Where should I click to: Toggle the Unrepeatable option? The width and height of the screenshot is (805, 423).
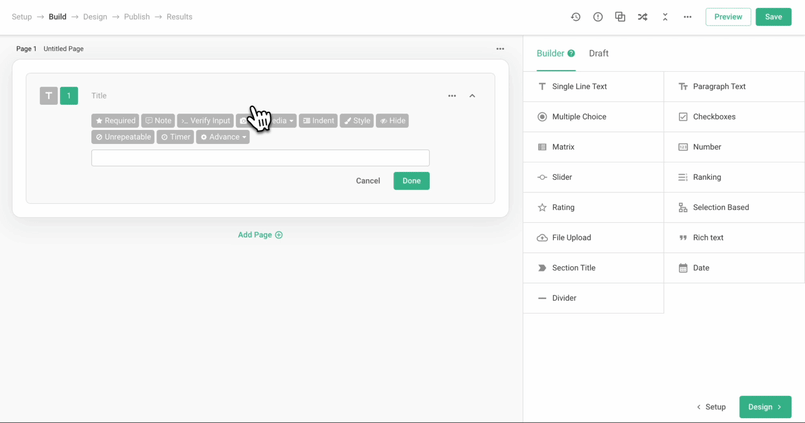[123, 137]
